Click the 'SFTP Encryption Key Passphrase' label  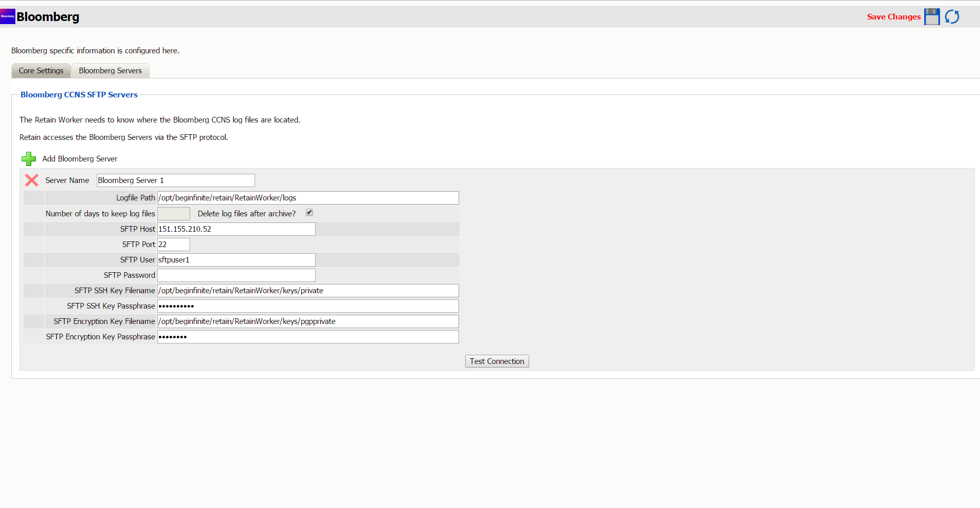100,337
